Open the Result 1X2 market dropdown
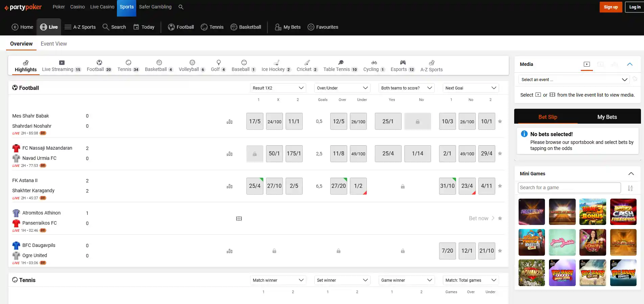 pos(278,88)
